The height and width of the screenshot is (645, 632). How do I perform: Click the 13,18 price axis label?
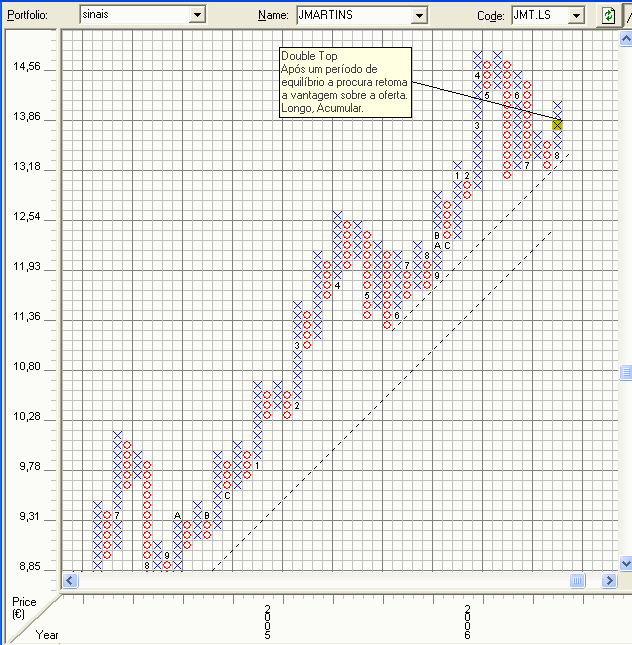(27, 166)
